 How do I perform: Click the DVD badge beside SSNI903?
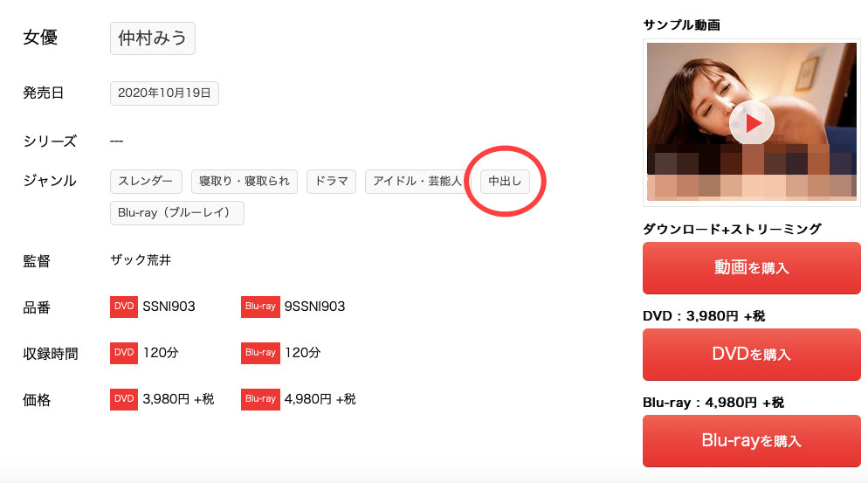point(124,307)
